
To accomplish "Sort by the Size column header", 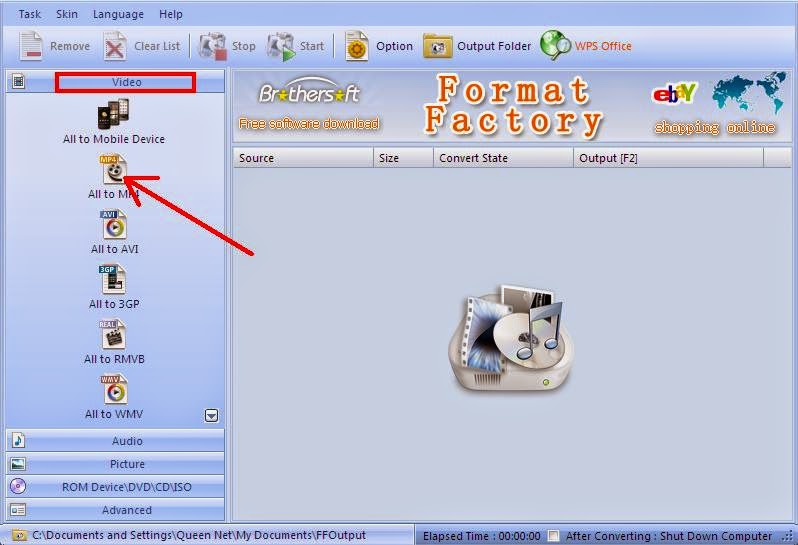I will click(404, 158).
